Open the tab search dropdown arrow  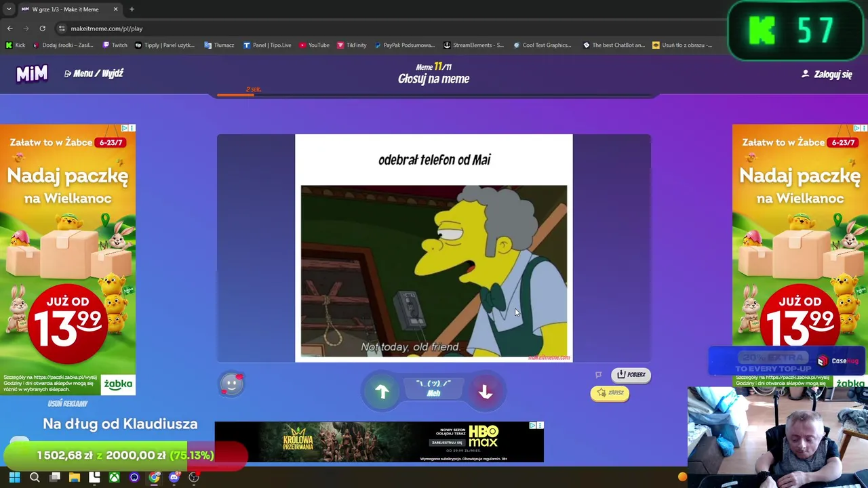pyautogui.click(x=8, y=9)
